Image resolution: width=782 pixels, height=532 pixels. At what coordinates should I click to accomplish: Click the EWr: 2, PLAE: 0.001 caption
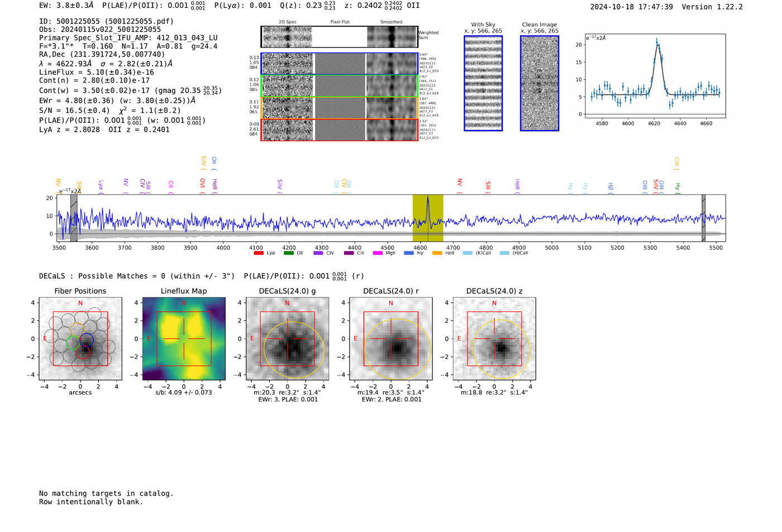coord(392,399)
